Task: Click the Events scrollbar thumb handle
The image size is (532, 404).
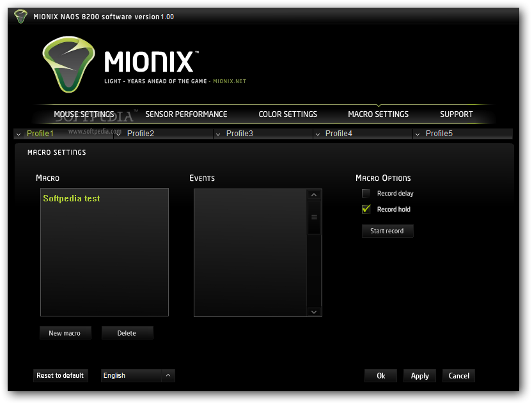Action: [314, 217]
